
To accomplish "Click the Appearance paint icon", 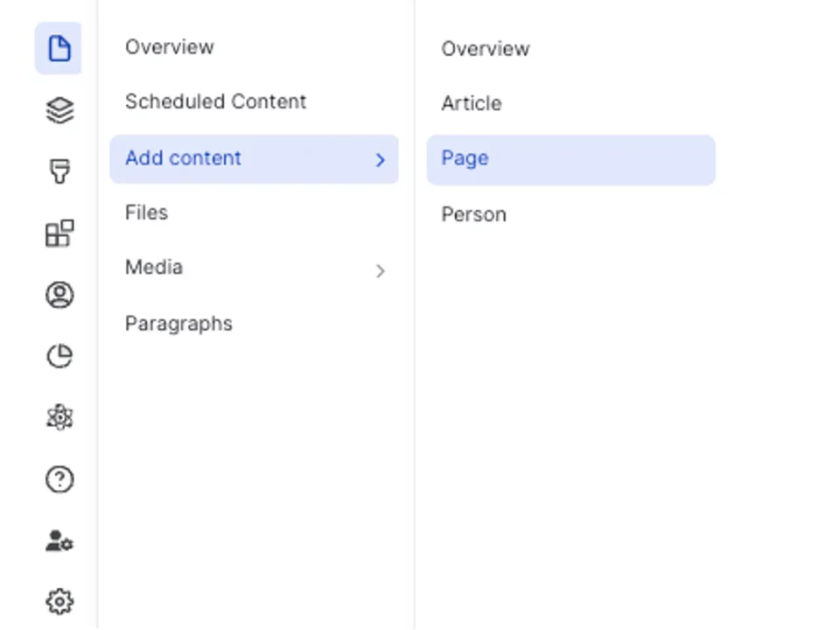I will point(59,171).
